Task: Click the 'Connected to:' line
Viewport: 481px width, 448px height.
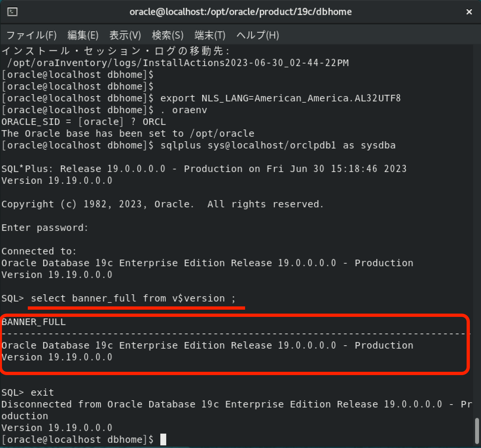Action: click(x=39, y=251)
